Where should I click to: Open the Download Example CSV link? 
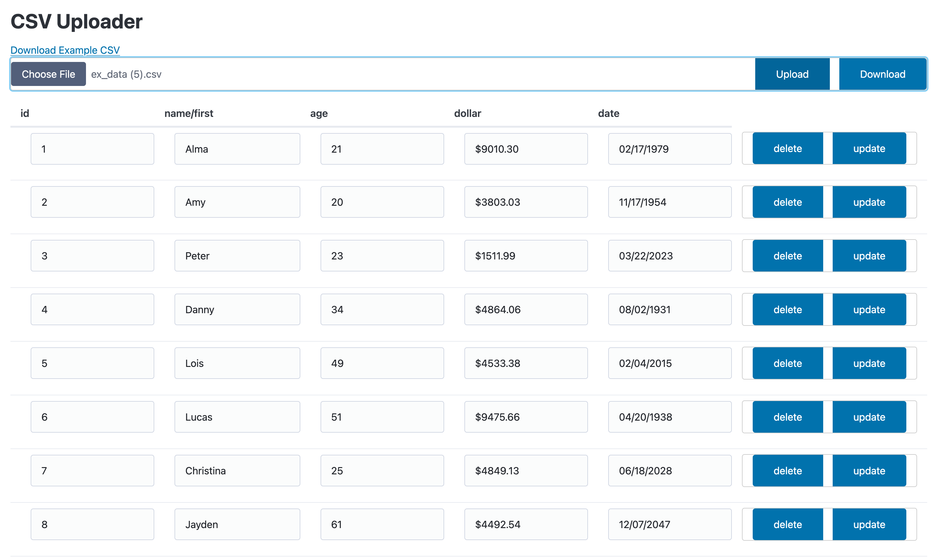(x=65, y=50)
